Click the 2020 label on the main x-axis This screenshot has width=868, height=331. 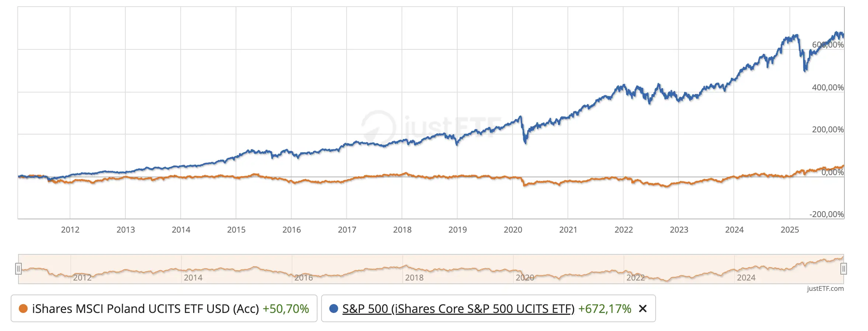(513, 230)
